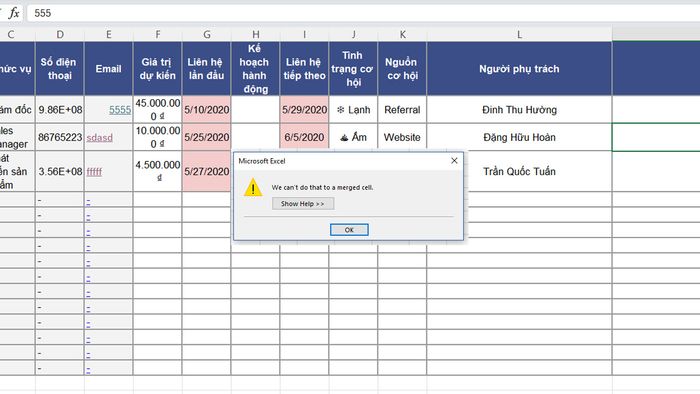Click the fx insert function icon

[x=14, y=13]
